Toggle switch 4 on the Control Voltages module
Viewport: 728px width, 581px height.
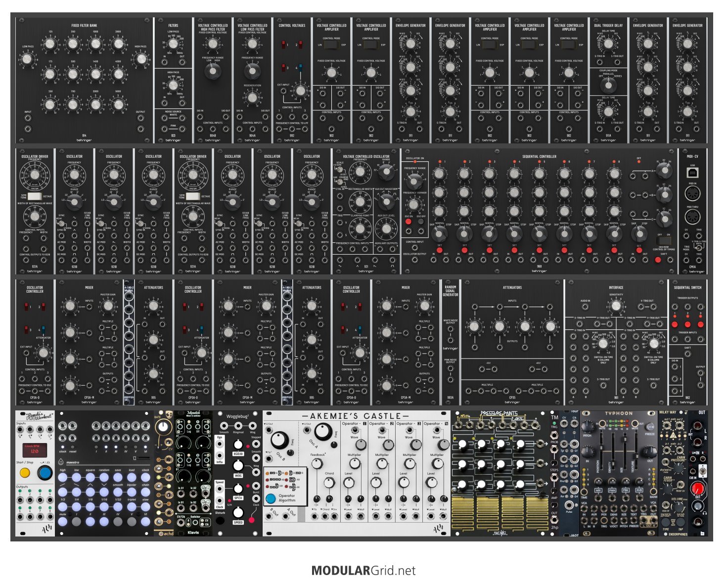[300, 67]
